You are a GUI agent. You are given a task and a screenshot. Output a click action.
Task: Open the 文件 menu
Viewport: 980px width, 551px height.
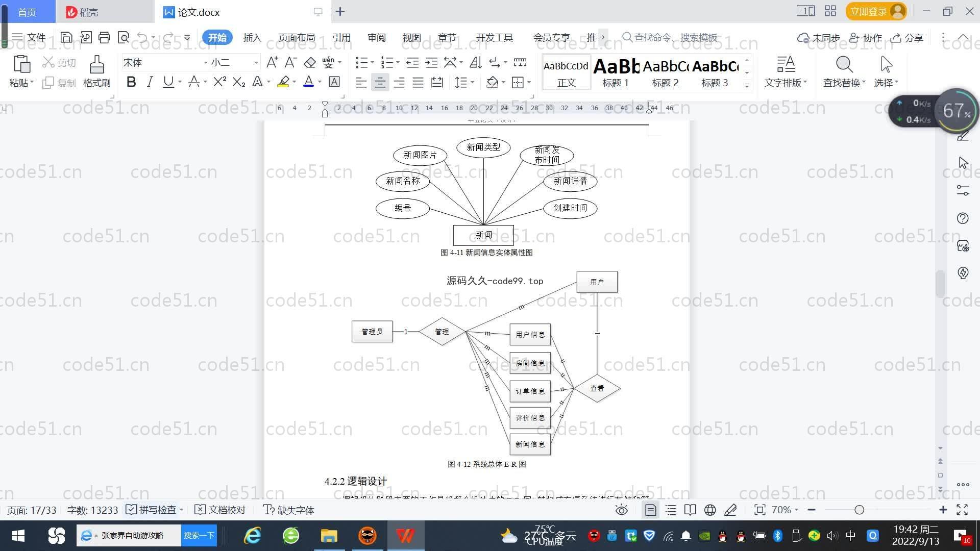pyautogui.click(x=29, y=37)
